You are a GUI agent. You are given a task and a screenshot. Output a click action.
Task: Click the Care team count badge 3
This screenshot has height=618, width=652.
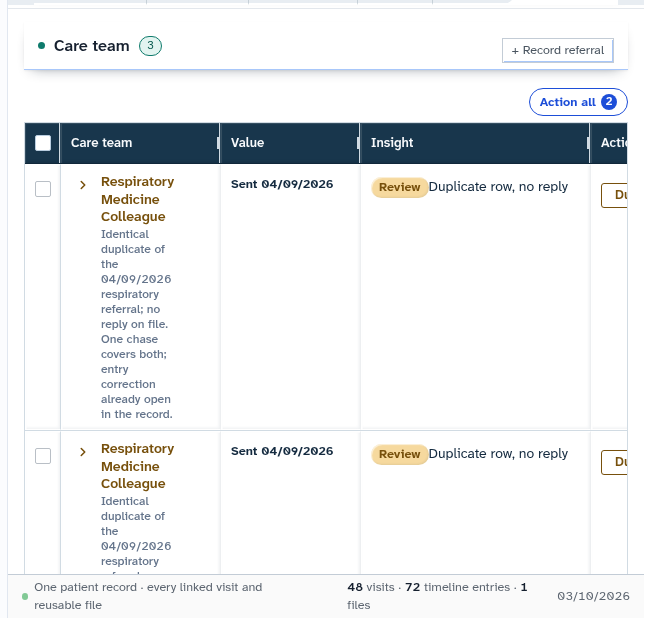pyautogui.click(x=150, y=46)
